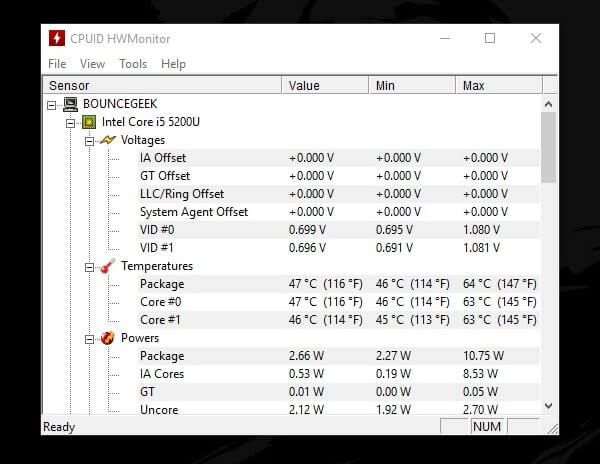The width and height of the screenshot is (600, 464).
Task: Click the IA Cores max 8.53 W
Action: click(480, 374)
